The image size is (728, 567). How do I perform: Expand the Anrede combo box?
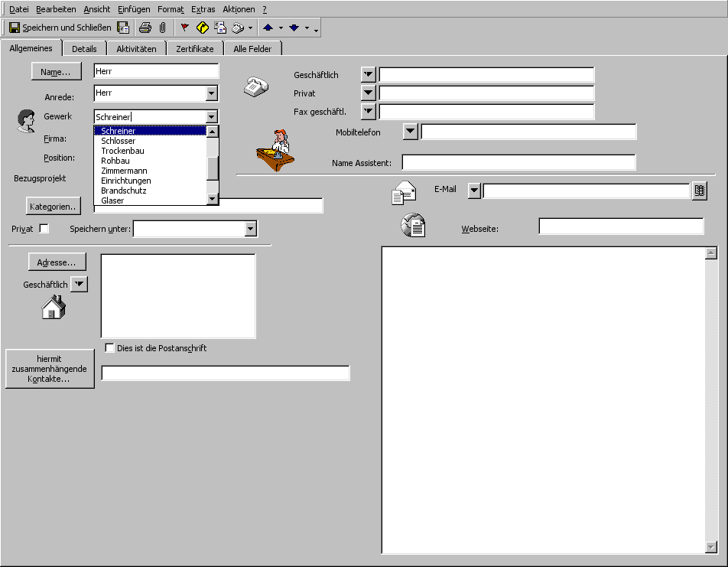click(212, 93)
